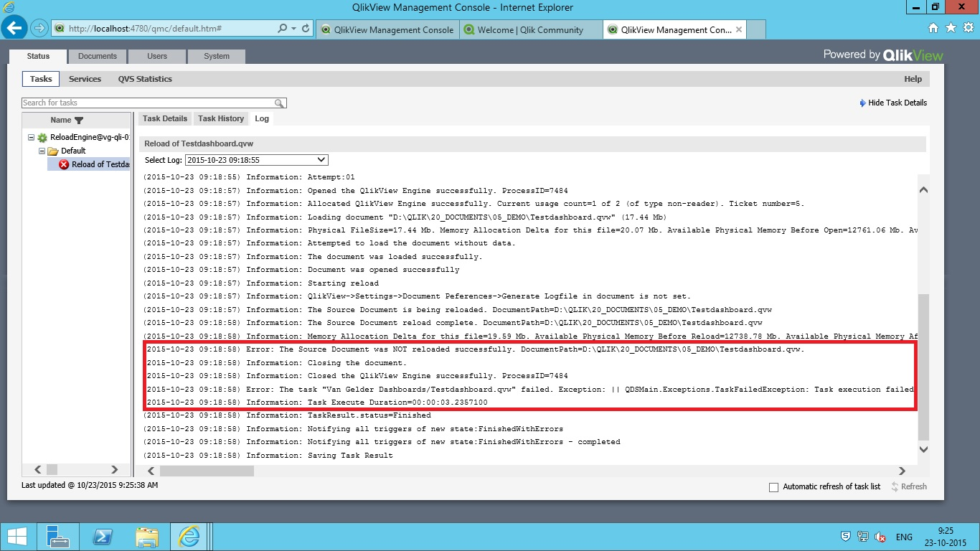Enable Automatic refresh of task list checkbox
This screenshot has height=551, width=980.
click(x=773, y=487)
